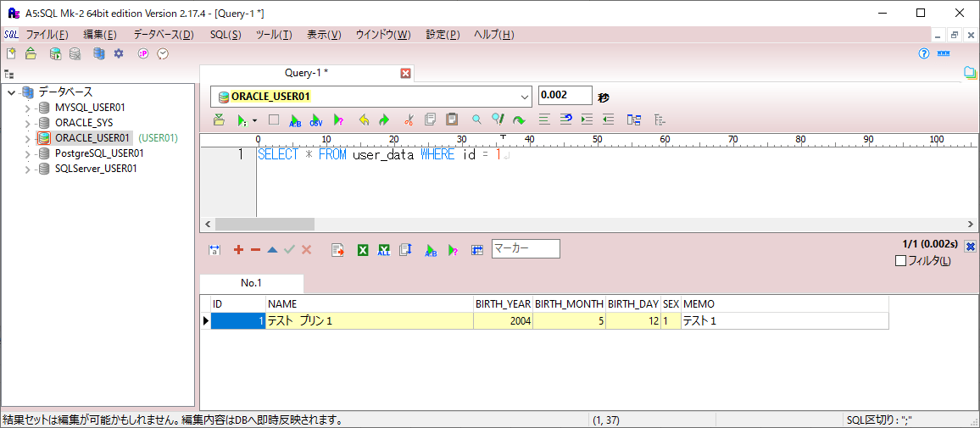Click the stop execution square icon
980x428 pixels.
click(x=273, y=120)
